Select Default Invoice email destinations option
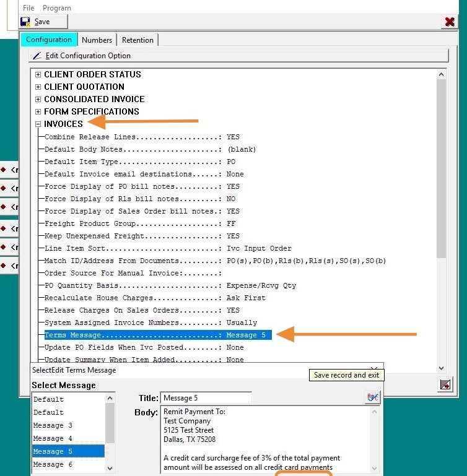The width and height of the screenshot is (467, 476). tap(144, 175)
